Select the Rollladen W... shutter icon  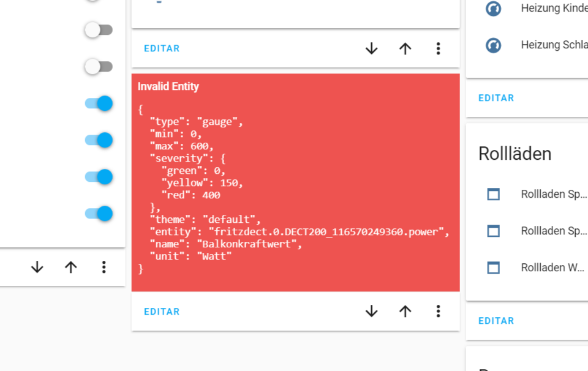(494, 268)
